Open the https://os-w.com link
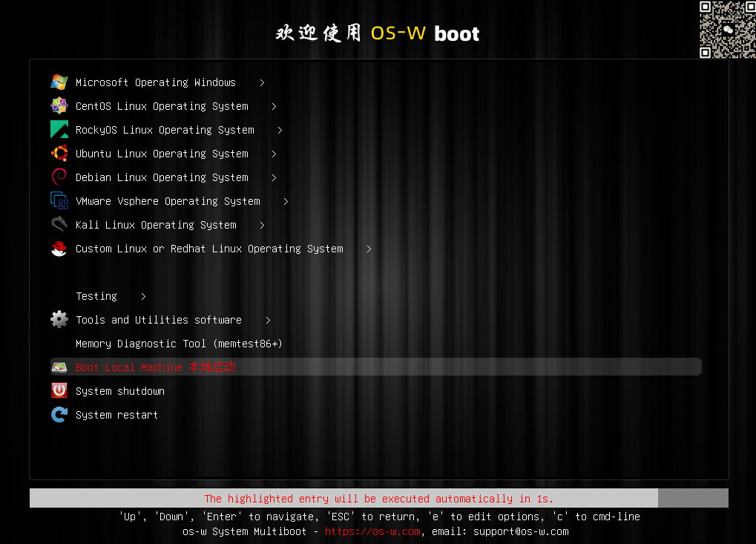 click(372, 531)
